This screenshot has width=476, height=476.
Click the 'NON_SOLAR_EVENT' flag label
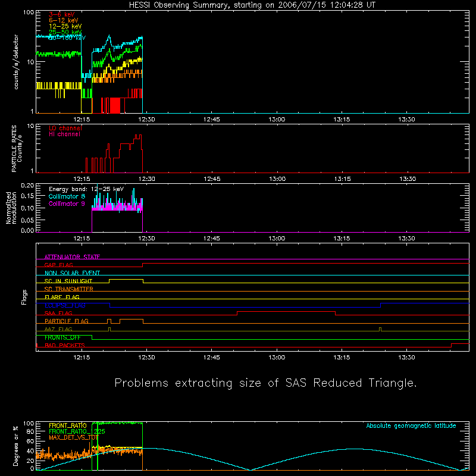(72, 273)
